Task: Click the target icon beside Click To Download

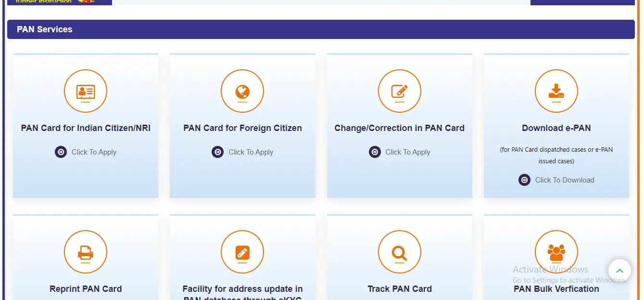Action: pyautogui.click(x=524, y=180)
